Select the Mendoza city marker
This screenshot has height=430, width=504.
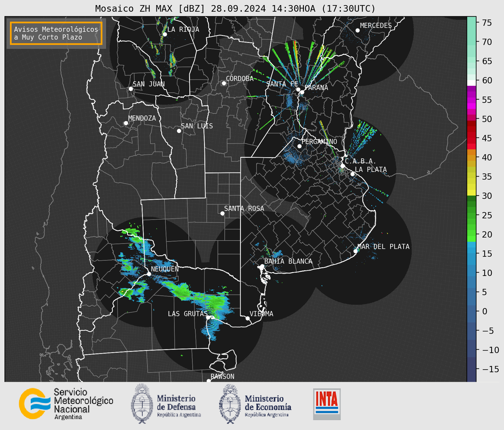coord(126,123)
